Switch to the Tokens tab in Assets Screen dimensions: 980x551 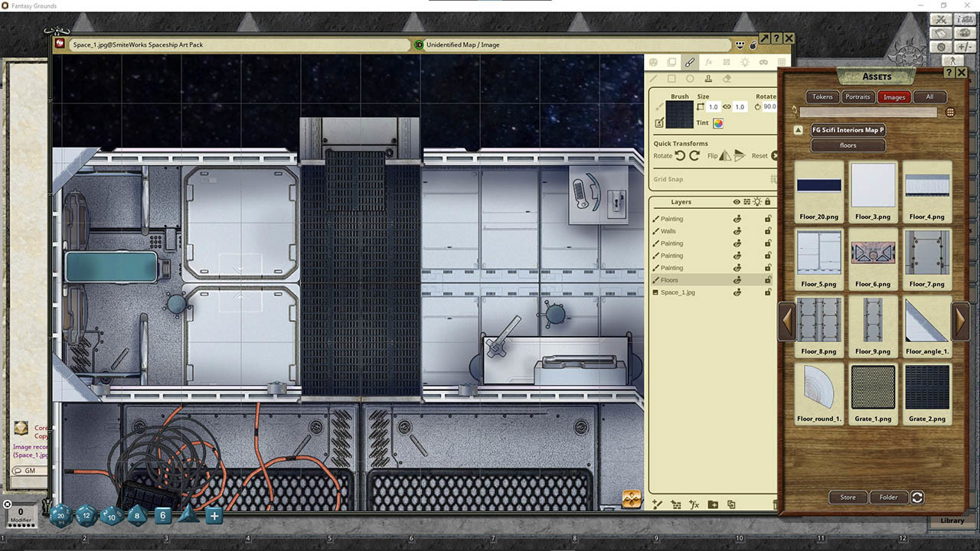tap(822, 96)
